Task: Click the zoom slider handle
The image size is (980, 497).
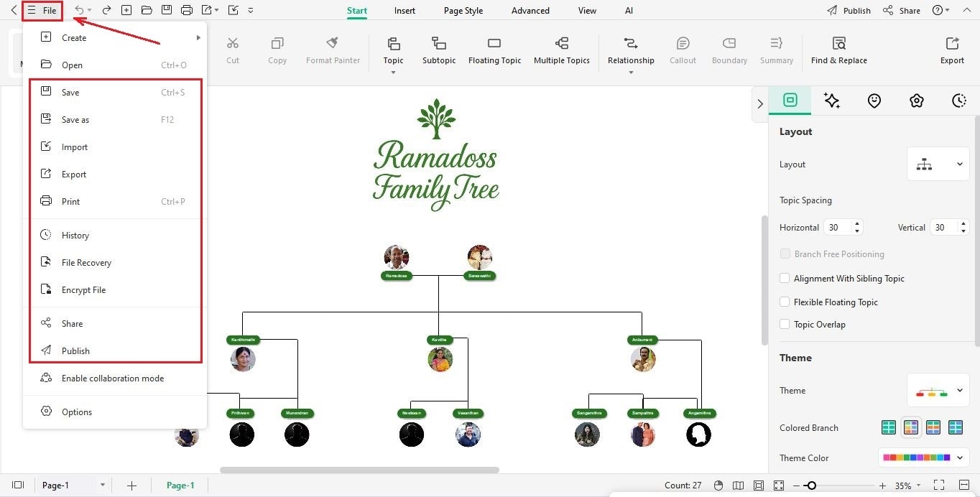Action: pyautogui.click(x=811, y=486)
